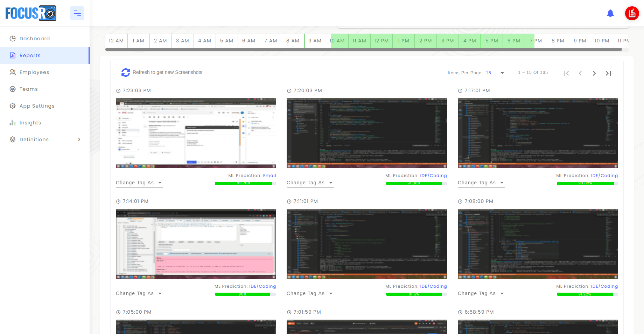
Task: Collapse sidebar using hamburger menu icon
Action: pos(77,14)
